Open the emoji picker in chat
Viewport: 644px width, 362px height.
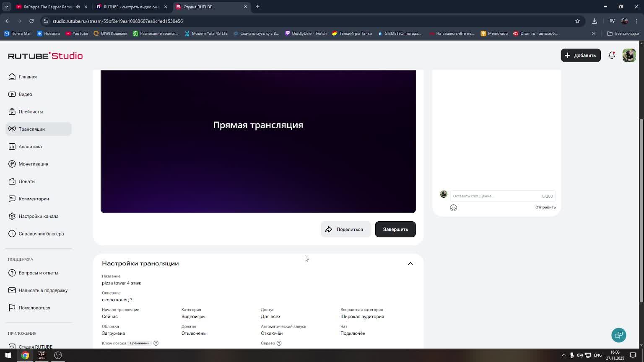click(453, 208)
